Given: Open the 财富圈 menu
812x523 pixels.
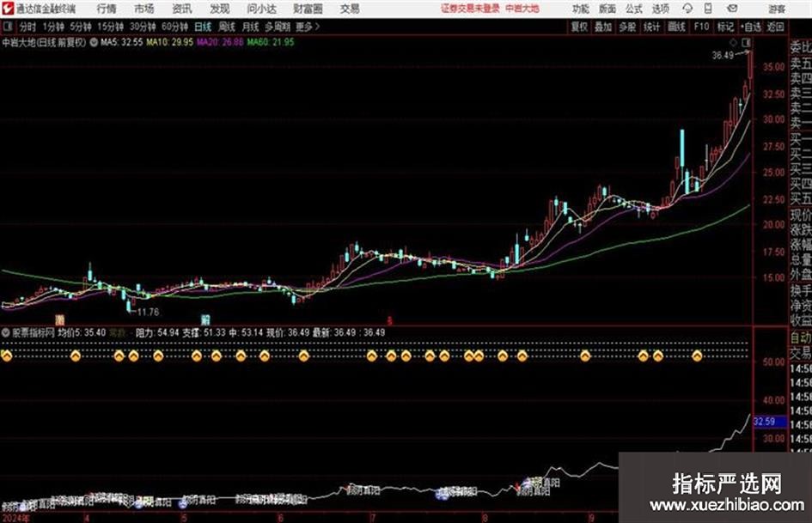Looking at the screenshot, I should 308,9.
